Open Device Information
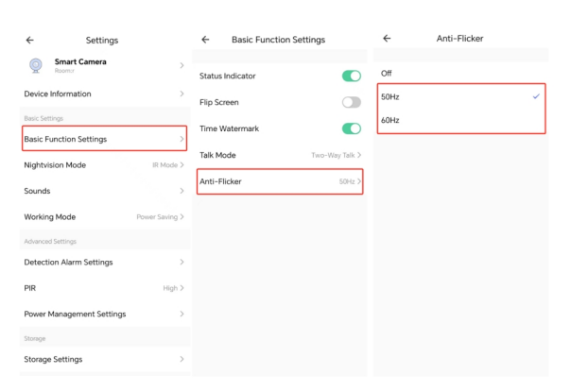 [103, 94]
